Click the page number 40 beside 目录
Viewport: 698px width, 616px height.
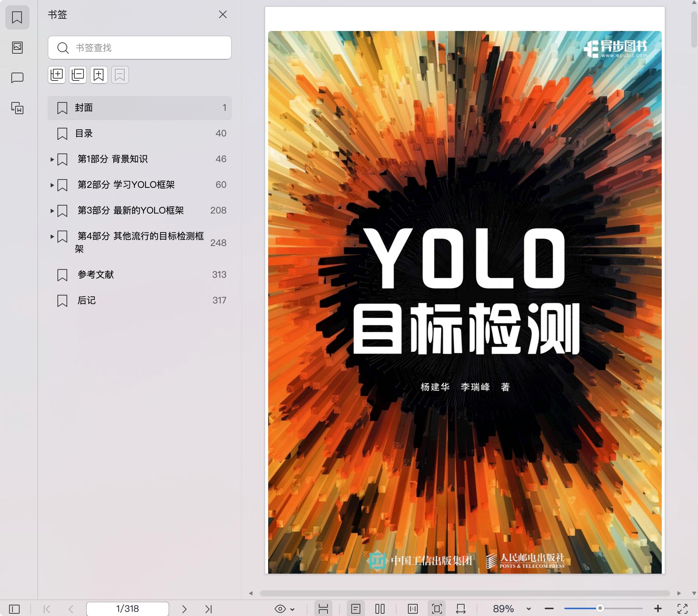click(x=221, y=133)
